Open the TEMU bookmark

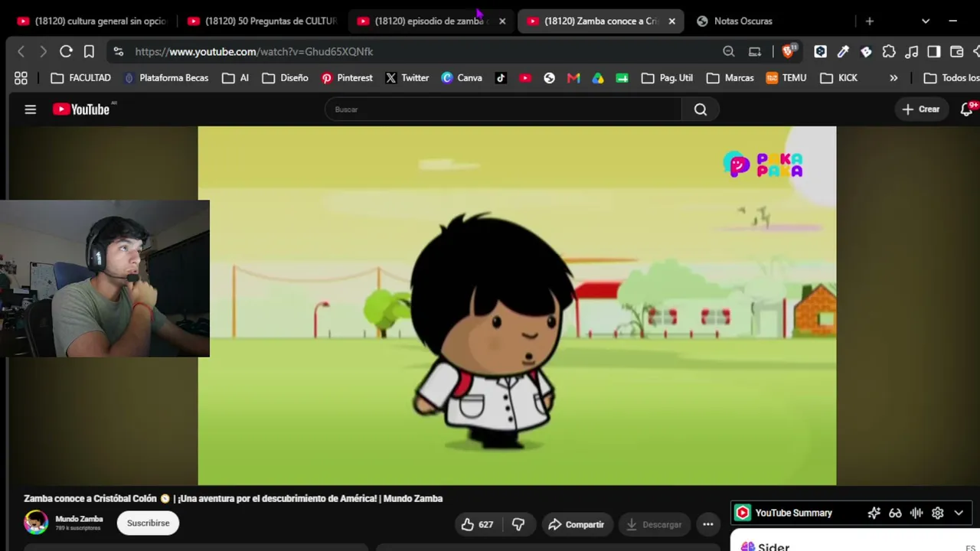(786, 78)
